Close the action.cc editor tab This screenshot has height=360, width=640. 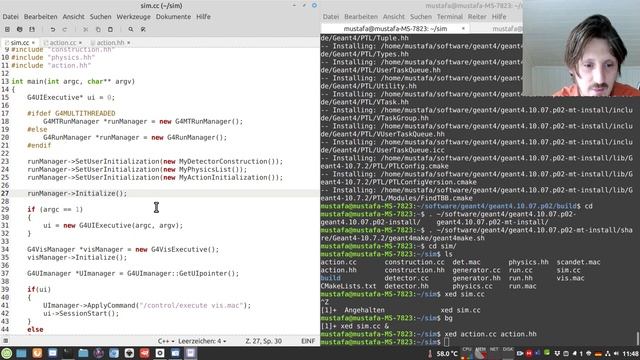[x=80, y=42]
